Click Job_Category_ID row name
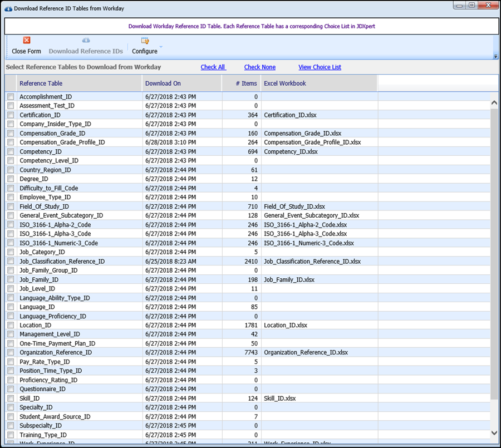Viewport: 501px width, 448px height. (x=42, y=252)
